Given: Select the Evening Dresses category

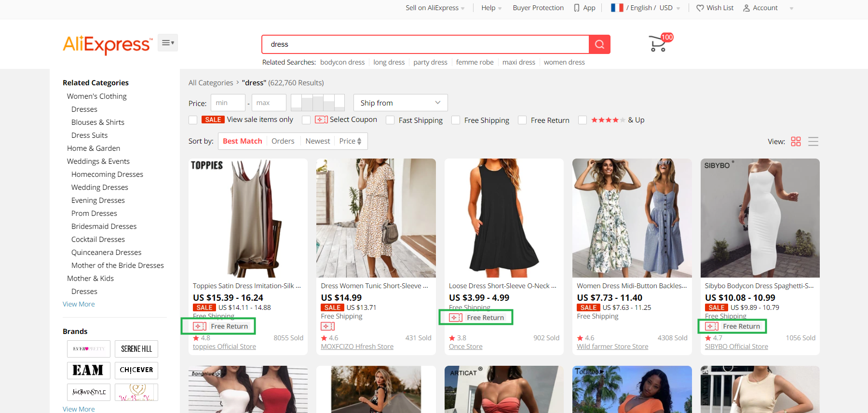Looking at the screenshot, I should coord(98,200).
